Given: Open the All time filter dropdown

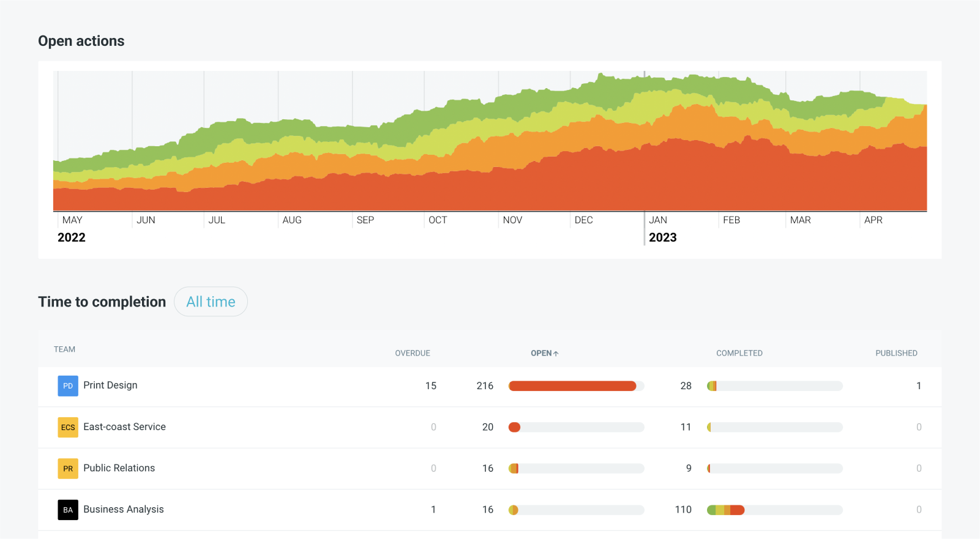Looking at the screenshot, I should coord(211,302).
